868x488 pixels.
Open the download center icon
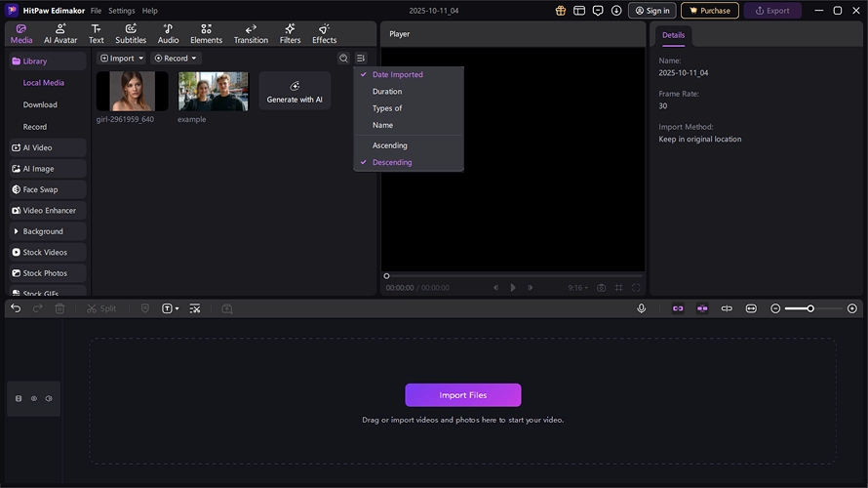(x=616, y=11)
